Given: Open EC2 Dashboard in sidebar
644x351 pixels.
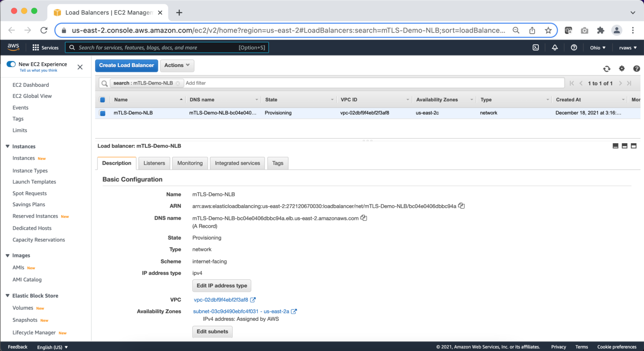Looking at the screenshot, I should [x=31, y=85].
